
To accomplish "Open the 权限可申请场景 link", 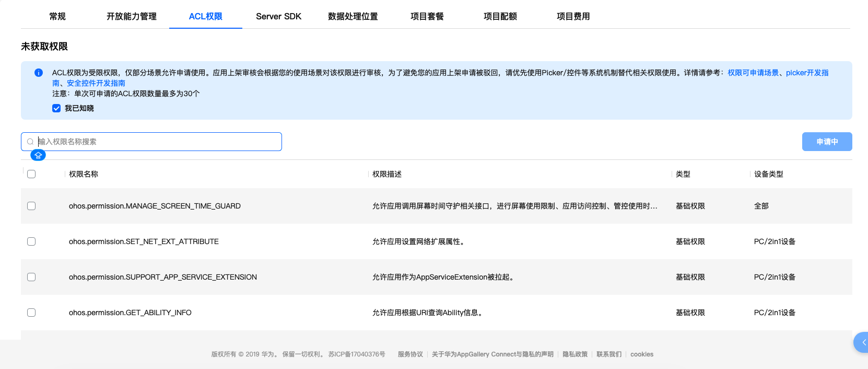I will pyautogui.click(x=753, y=73).
